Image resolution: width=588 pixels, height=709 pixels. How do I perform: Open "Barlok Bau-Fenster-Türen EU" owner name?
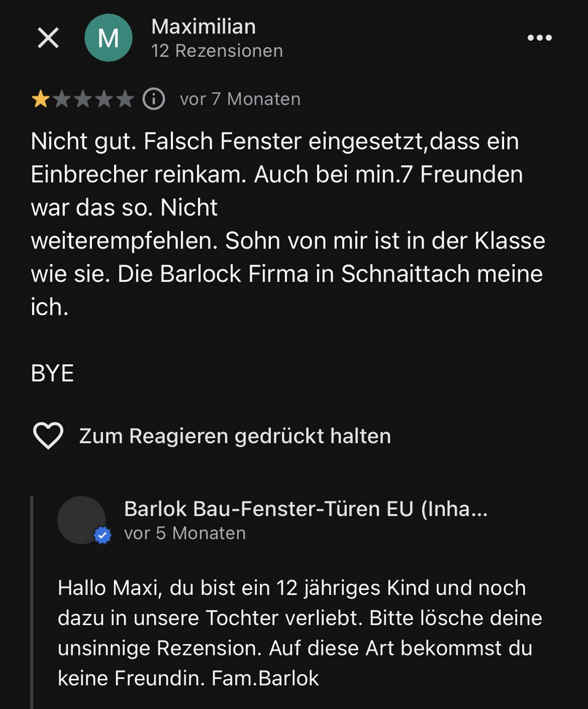305,509
